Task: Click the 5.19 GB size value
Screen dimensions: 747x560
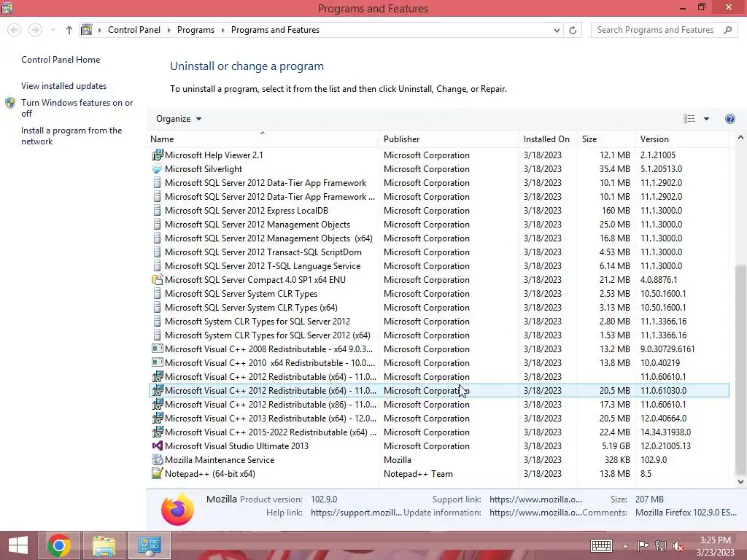Action: pyautogui.click(x=616, y=446)
